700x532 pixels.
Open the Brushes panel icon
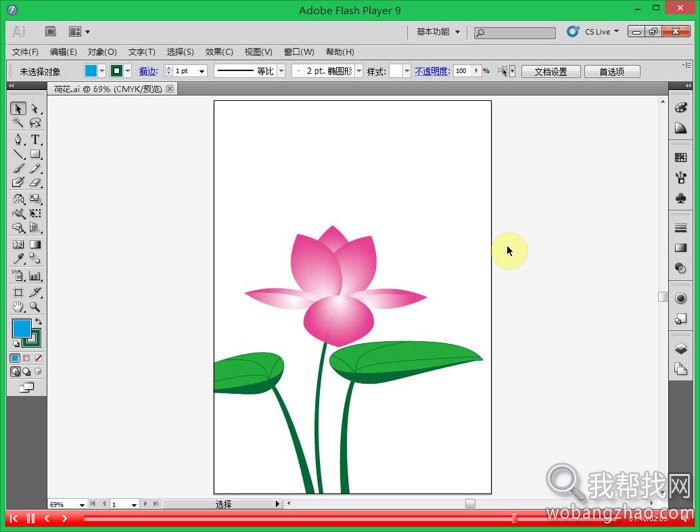coord(680,178)
